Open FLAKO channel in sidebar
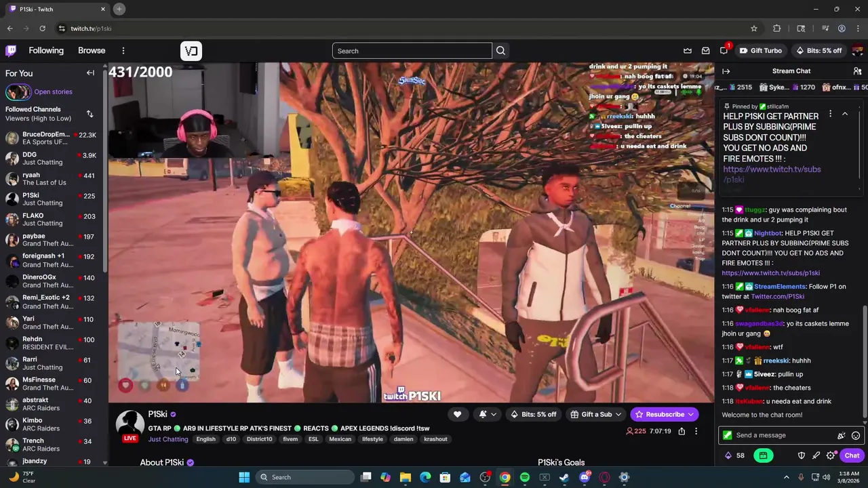The image size is (868, 488). tap(52, 220)
